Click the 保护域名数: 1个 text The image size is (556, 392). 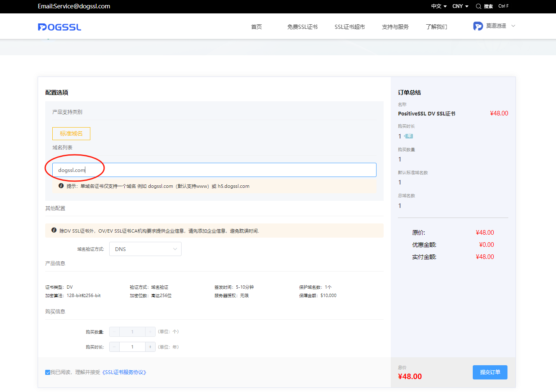coord(315,287)
